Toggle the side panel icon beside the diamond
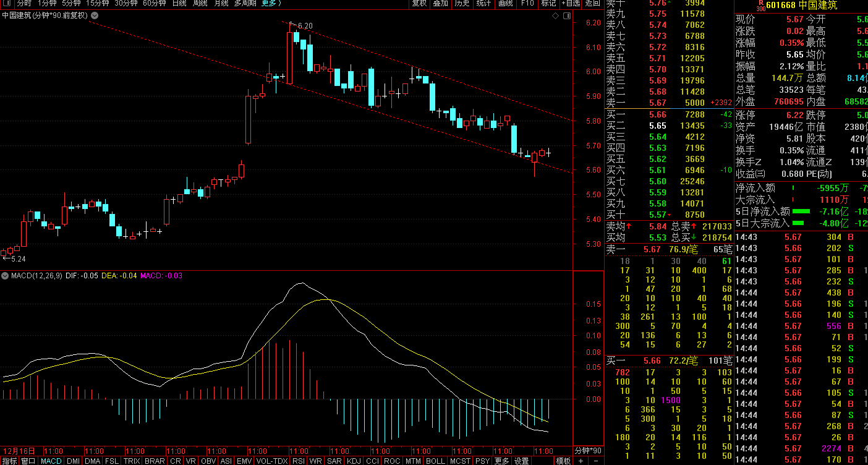Screen dimensions: 868x465 point(566,15)
